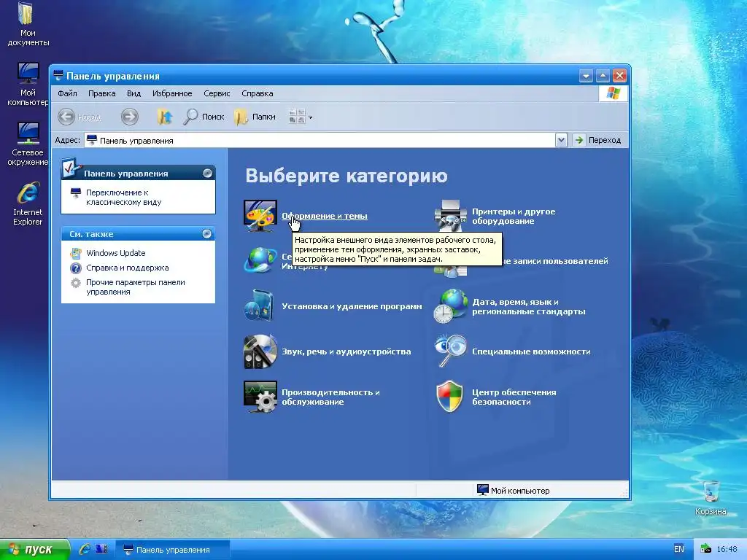This screenshot has height=560, width=747.
Task: Open Производительность и обслуживание link
Action: (330, 397)
